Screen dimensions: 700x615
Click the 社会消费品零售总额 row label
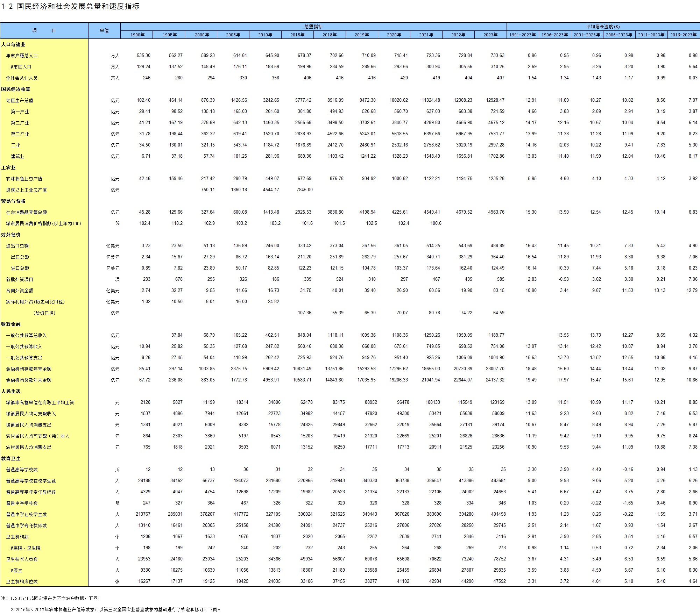click(26, 212)
